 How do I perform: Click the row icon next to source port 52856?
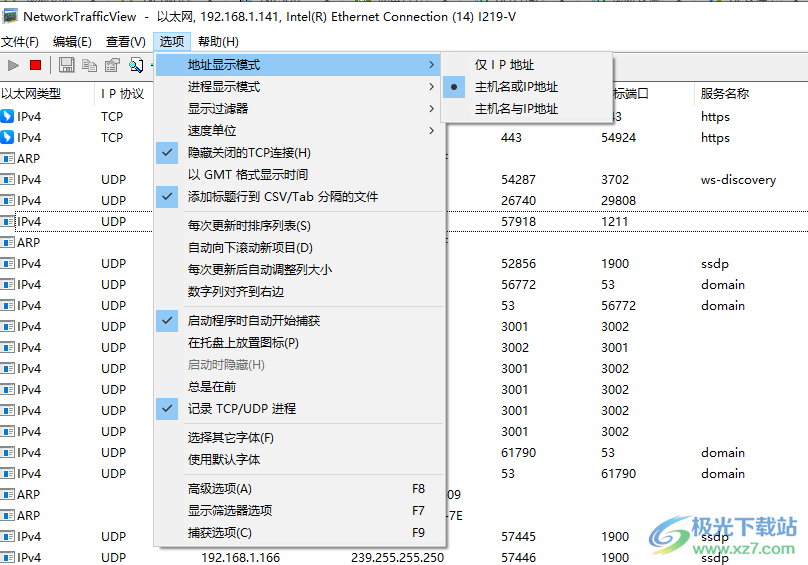click(x=7, y=263)
